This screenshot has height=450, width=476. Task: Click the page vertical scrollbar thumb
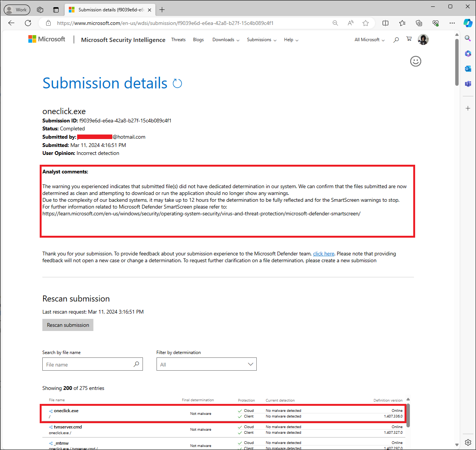tap(457, 62)
